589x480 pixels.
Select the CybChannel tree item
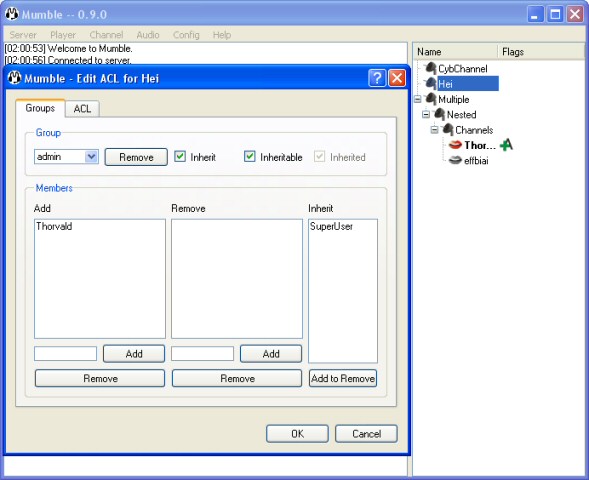(463, 68)
